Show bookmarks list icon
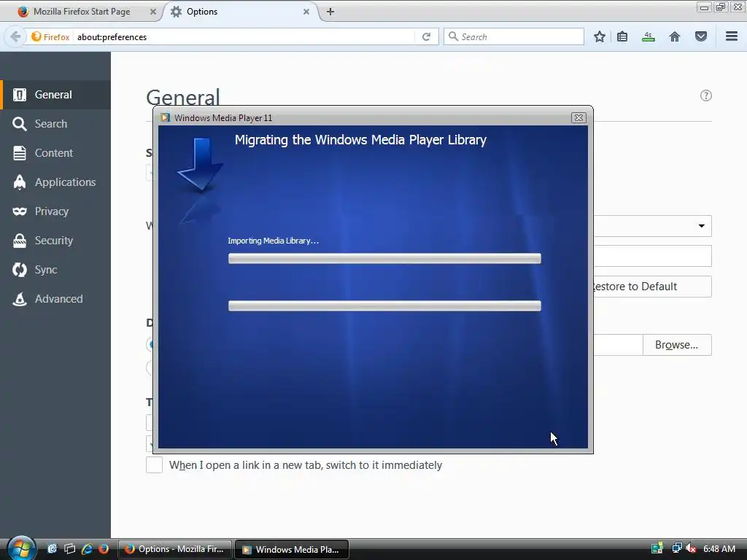The height and width of the screenshot is (560, 747). pyautogui.click(x=622, y=36)
